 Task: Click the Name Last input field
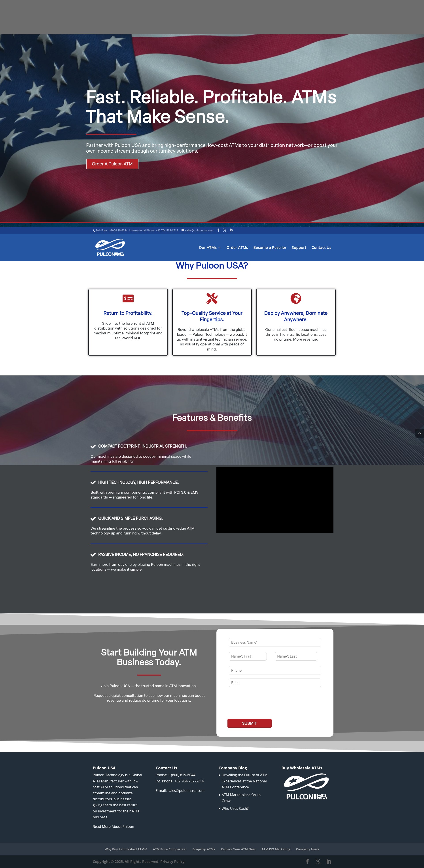296,656
